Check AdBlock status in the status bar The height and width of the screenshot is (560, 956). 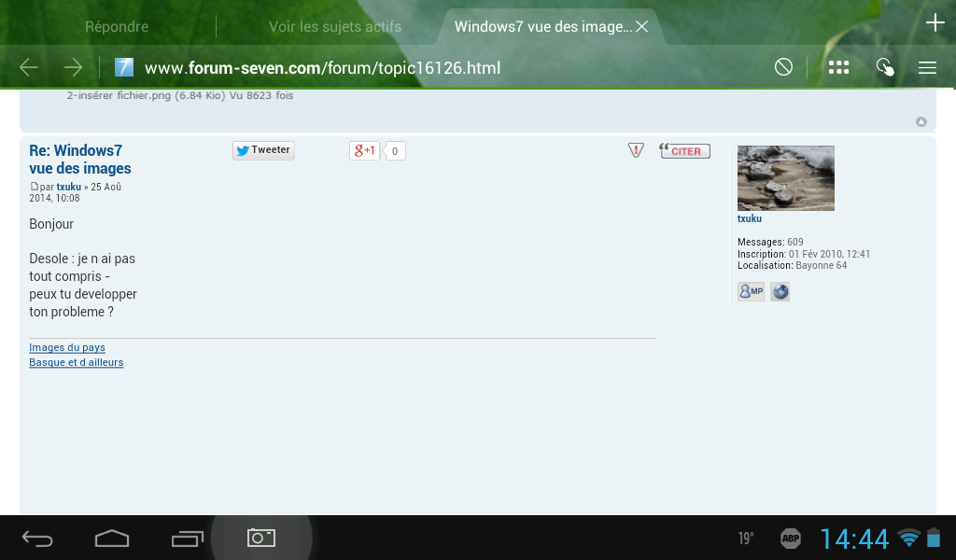pos(791,538)
